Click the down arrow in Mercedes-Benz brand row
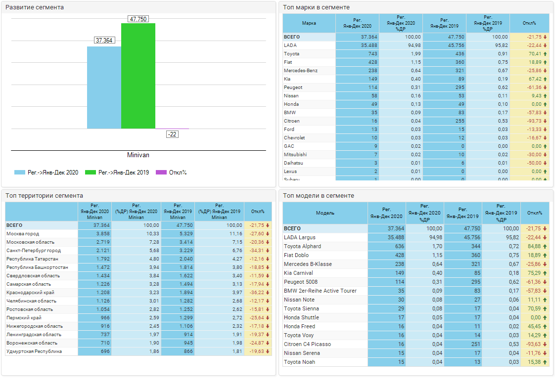 pyautogui.click(x=545, y=71)
